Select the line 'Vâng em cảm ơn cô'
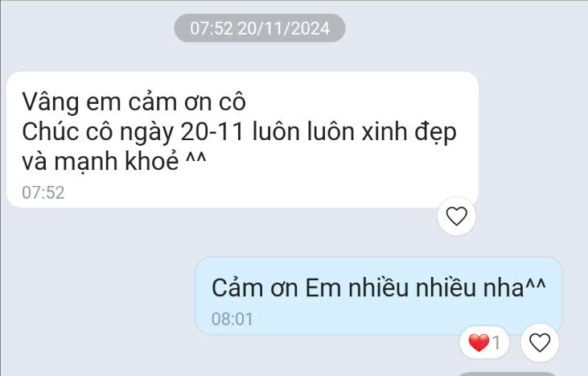Screen dimensions: 588x376 click(x=134, y=101)
